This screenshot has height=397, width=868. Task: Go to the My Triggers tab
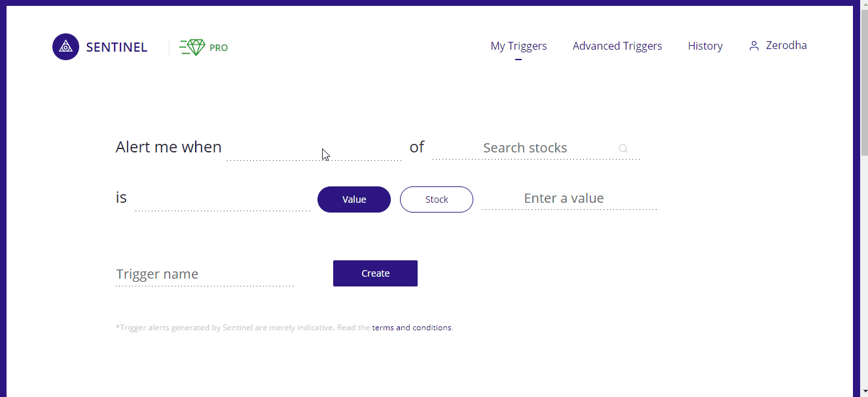[x=518, y=46]
